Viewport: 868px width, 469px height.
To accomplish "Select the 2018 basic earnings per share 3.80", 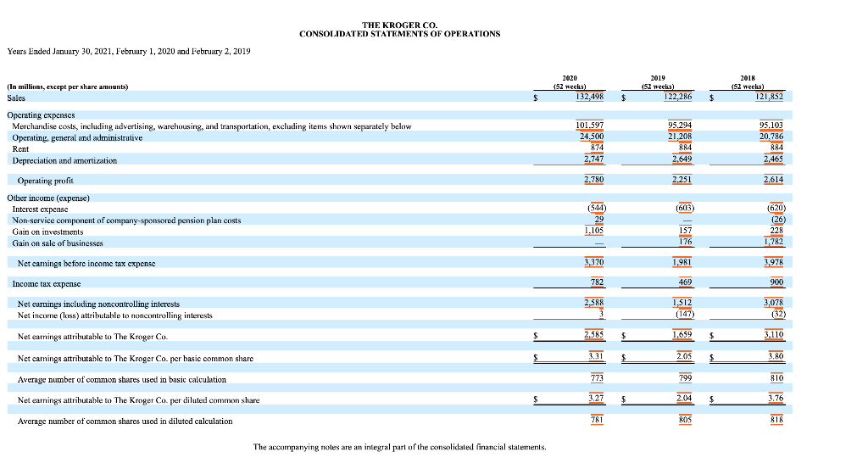I will click(776, 356).
